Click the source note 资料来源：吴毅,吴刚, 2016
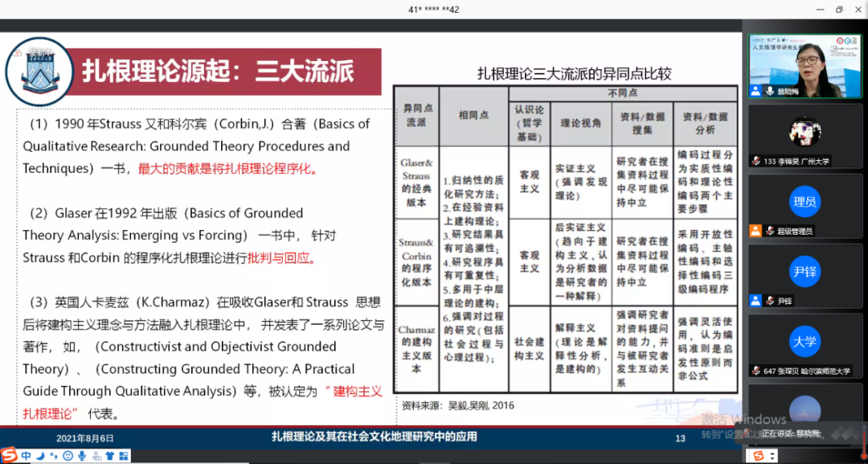Image resolution: width=868 pixels, height=464 pixels. [458, 405]
